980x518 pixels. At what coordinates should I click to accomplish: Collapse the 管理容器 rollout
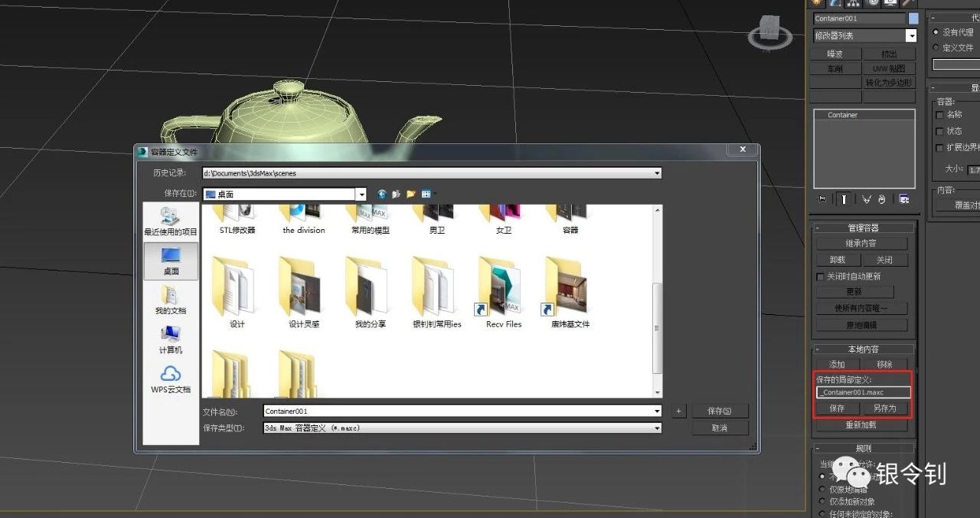[864, 228]
